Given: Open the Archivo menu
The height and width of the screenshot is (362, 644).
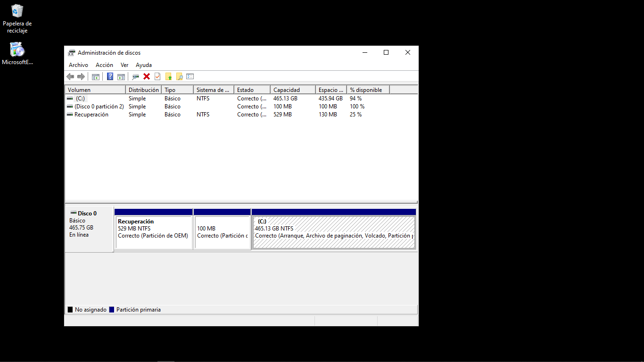Looking at the screenshot, I should click(78, 65).
